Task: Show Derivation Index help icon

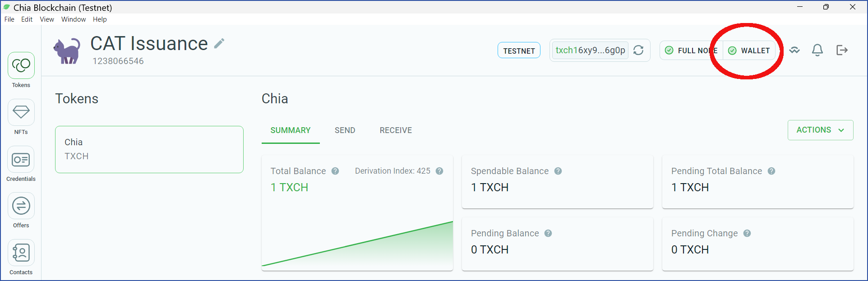Action: click(x=439, y=171)
